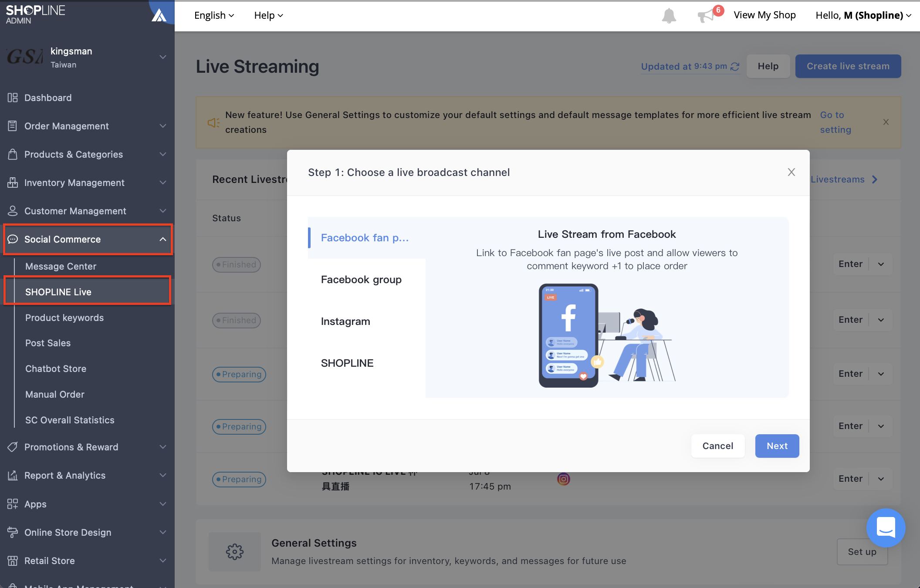Click the Next button in the dialog
Viewport: 920px width, 588px height.
pos(777,446)
